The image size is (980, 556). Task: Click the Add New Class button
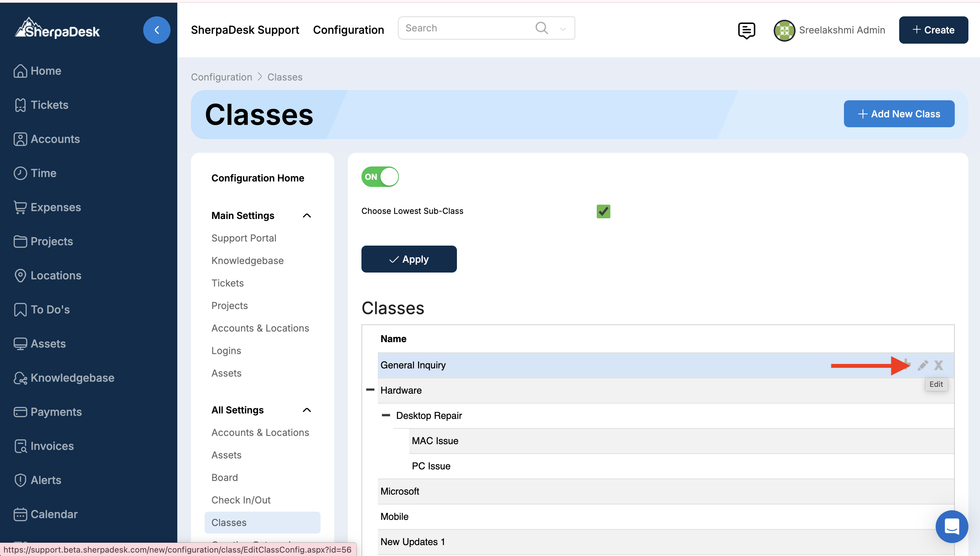click(x=899, y=114)
